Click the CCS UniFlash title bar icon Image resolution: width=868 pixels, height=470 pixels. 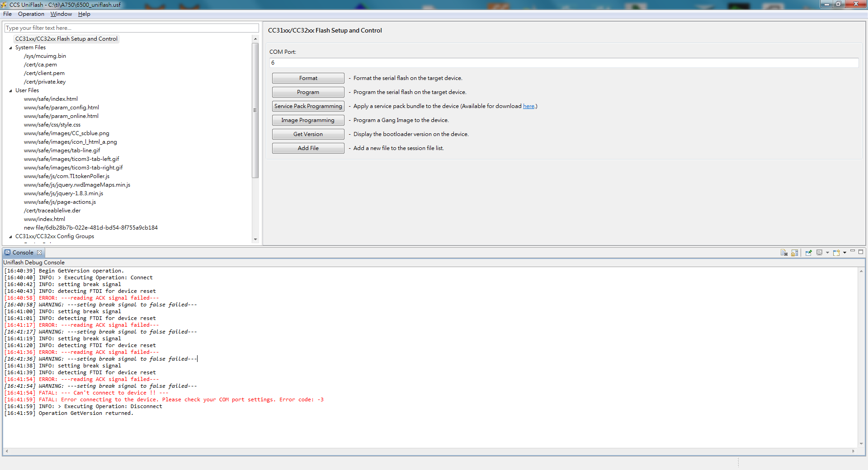5,5
